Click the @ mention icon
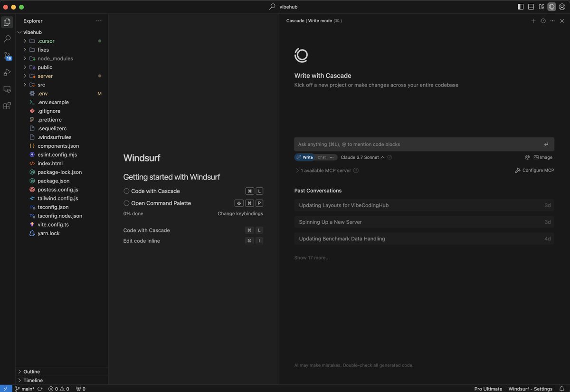Viewport: 570px width, 392px height. 527,157
